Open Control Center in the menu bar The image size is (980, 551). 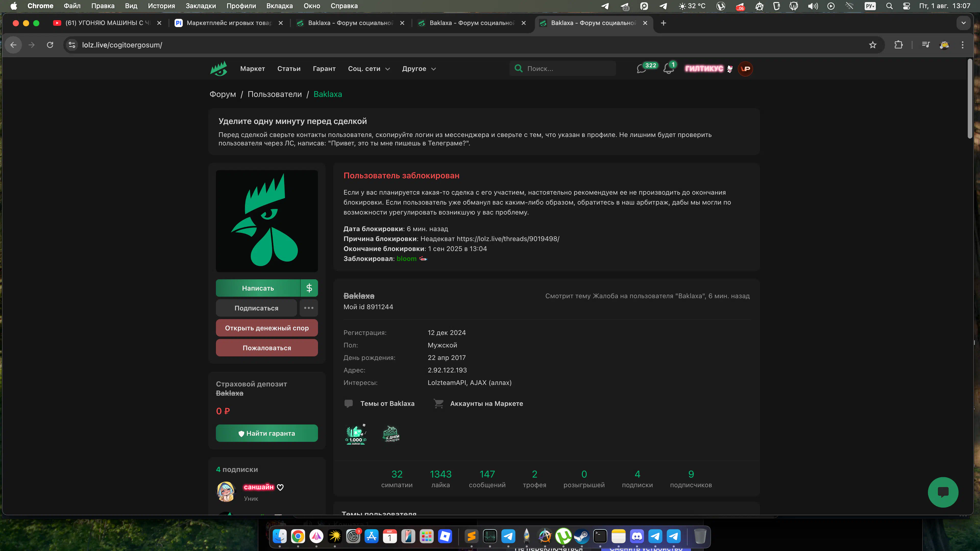[x=906, y=6]
